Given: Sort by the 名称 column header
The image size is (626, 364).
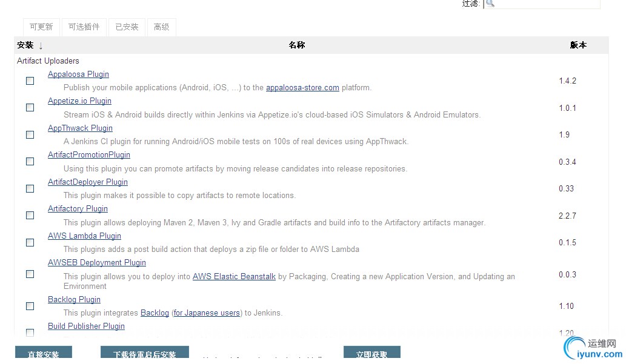Looking at the screenshot, I should tap(297, 45).
